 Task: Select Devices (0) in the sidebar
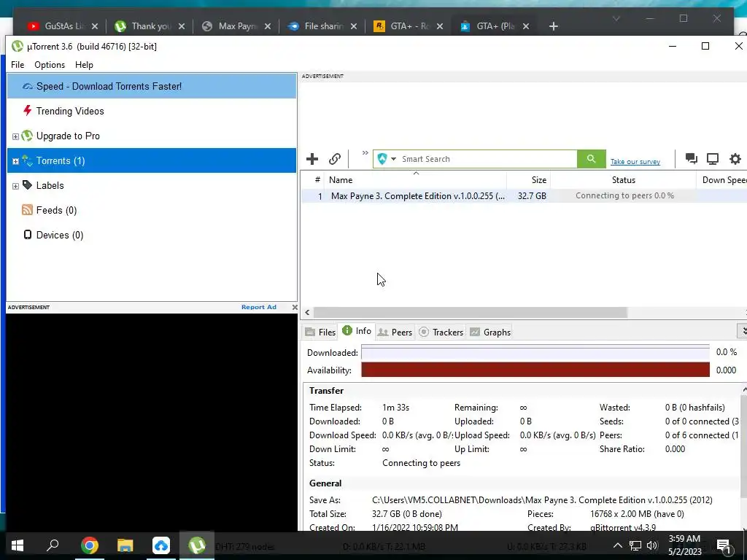coord(152,235)
